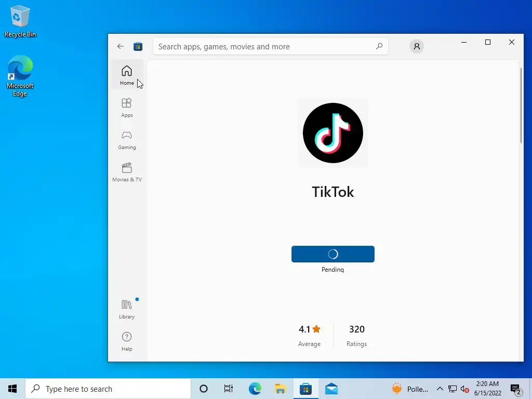Open Cortana circle icon on taskbar

(204, 389)
